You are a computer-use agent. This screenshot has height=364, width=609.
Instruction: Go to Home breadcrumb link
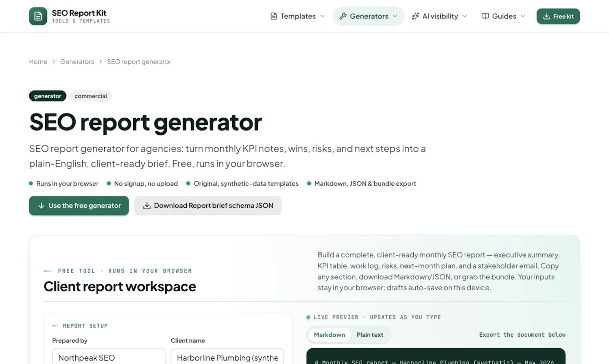pyautogui.click(x=38, y=62)
